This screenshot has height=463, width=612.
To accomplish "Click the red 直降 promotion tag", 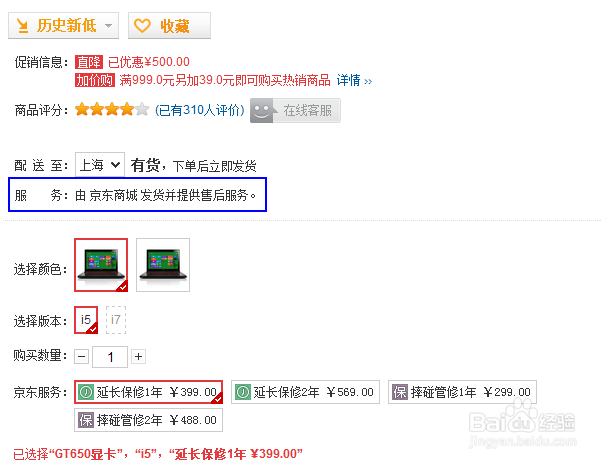I will (x=89, y=62).
